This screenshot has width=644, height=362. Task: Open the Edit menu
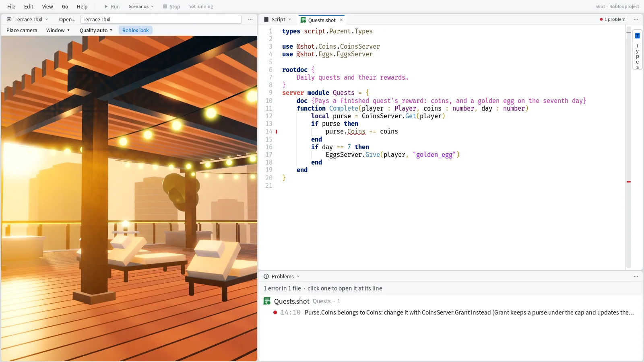click(x=29, y=6)
